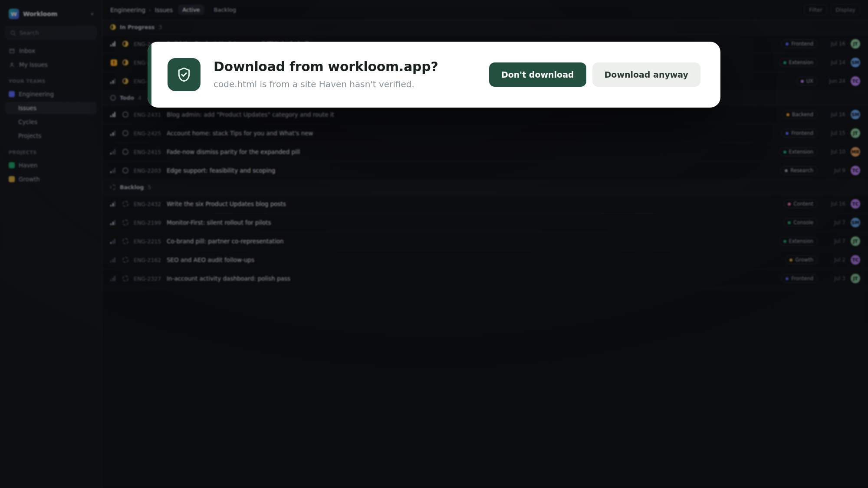Click the assignee avatar on ENG-2203 row

pos(855,170)
